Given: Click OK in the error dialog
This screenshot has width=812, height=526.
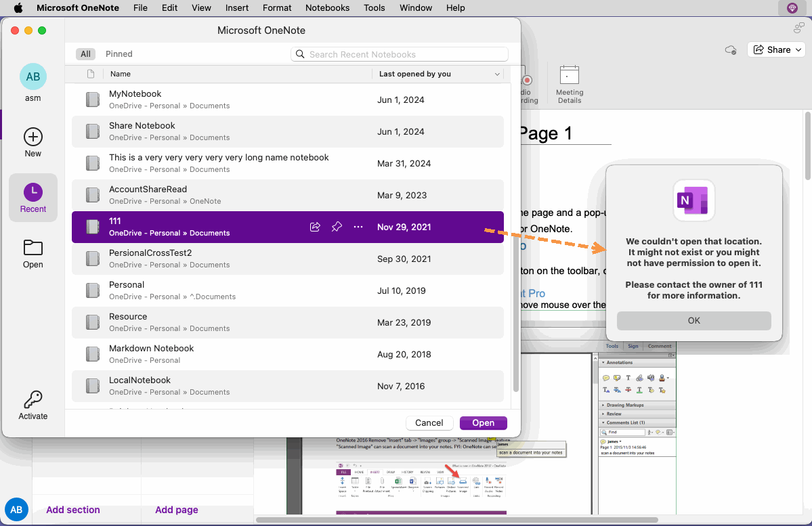Looking at the screenshot, I should pyautogui.click(x=693, y=320).
